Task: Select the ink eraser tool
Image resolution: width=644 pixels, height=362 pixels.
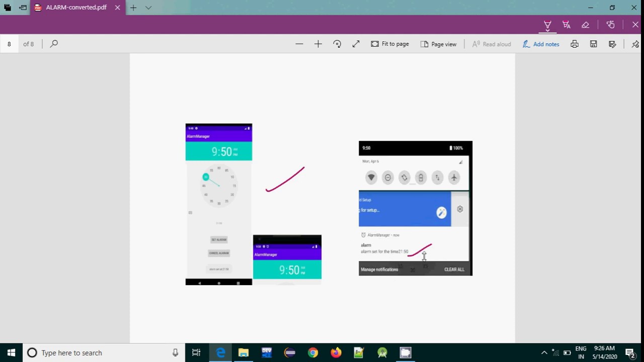Action: click(585, 25)
